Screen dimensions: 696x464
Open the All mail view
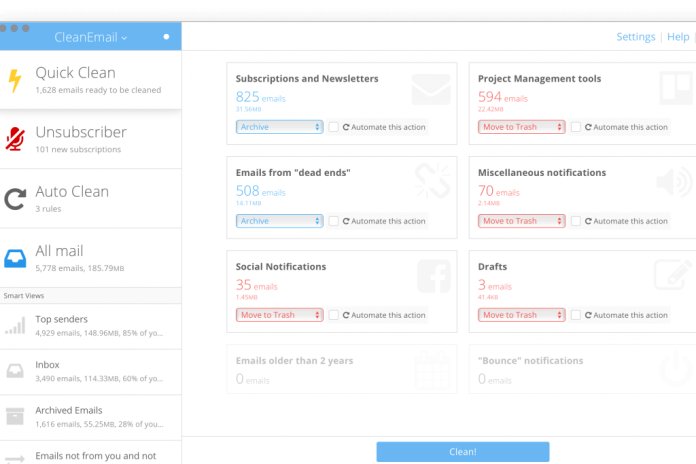pos(91,258)
